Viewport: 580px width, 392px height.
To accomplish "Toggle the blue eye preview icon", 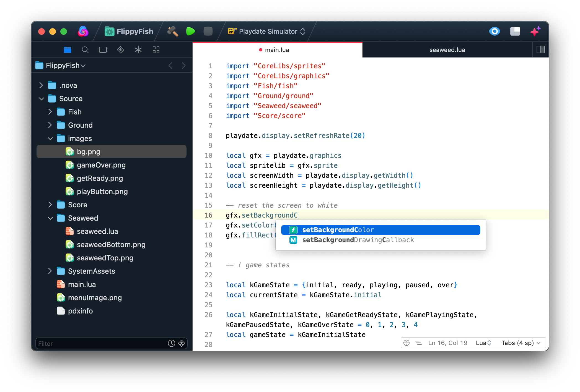I will [x=494, y=31].
